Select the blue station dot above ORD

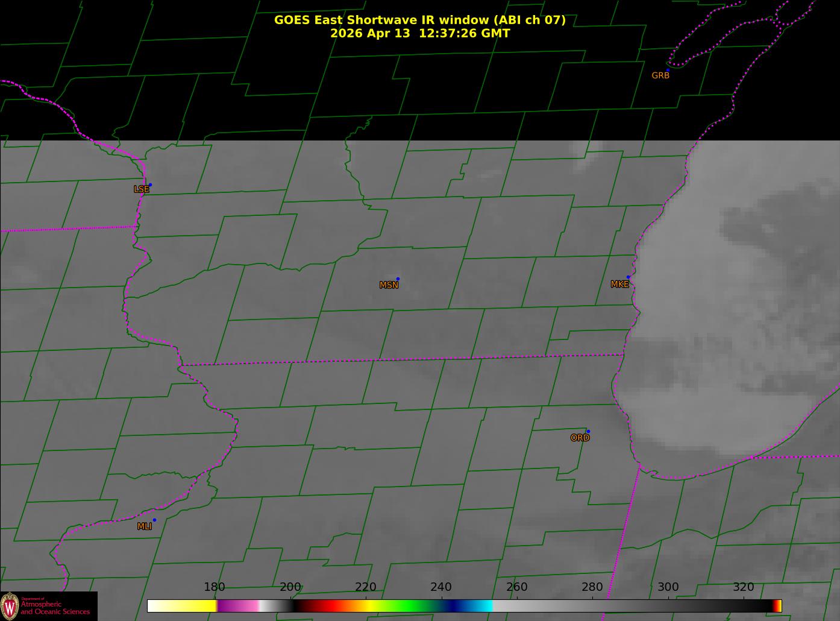pos(588,431)
